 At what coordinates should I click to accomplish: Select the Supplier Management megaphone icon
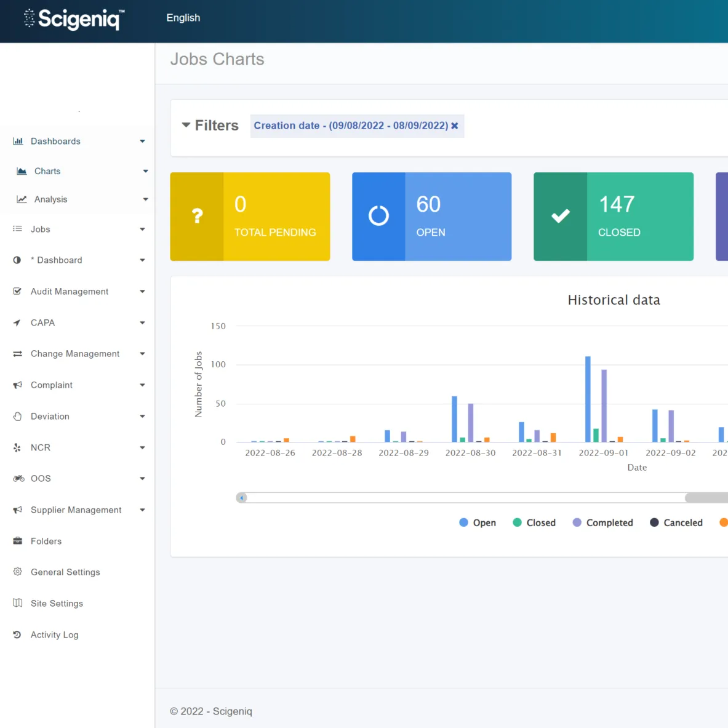coord(18,510)
